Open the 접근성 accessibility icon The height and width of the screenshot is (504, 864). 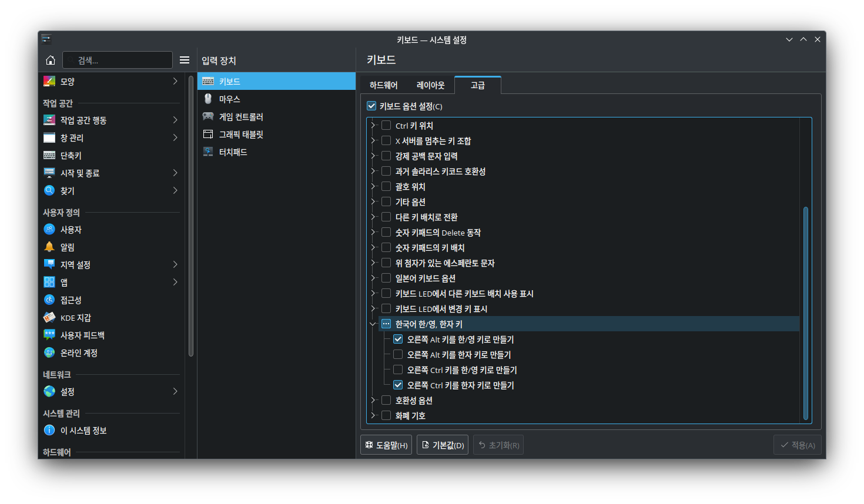49,300
